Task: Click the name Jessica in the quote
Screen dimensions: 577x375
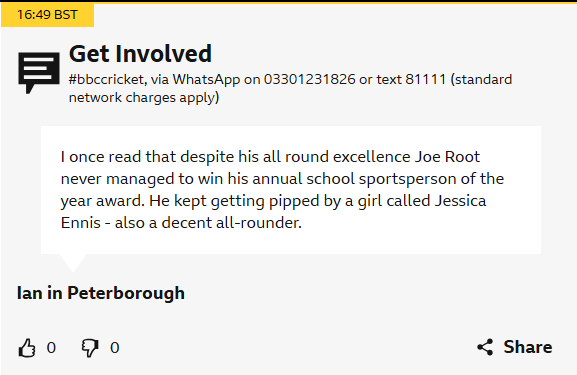Action: click(x=461, y=201)
